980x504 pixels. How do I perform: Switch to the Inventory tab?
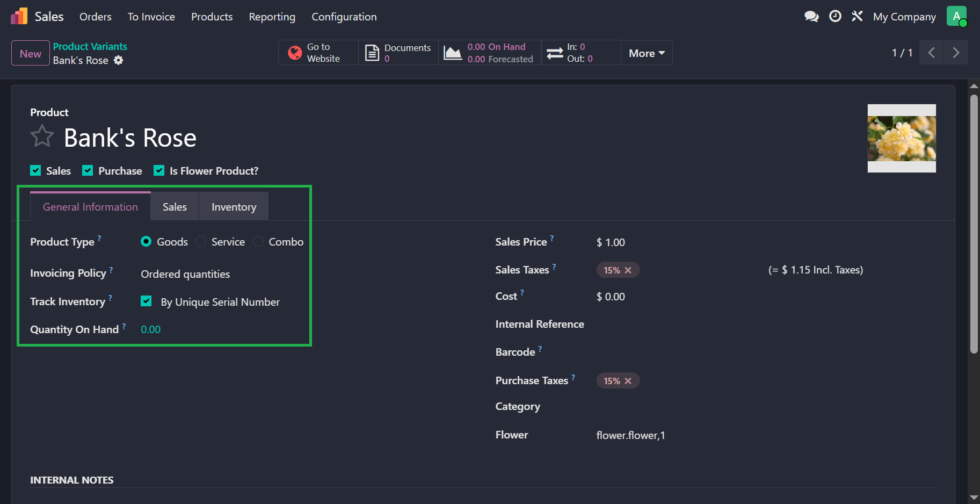click(234, 207)
